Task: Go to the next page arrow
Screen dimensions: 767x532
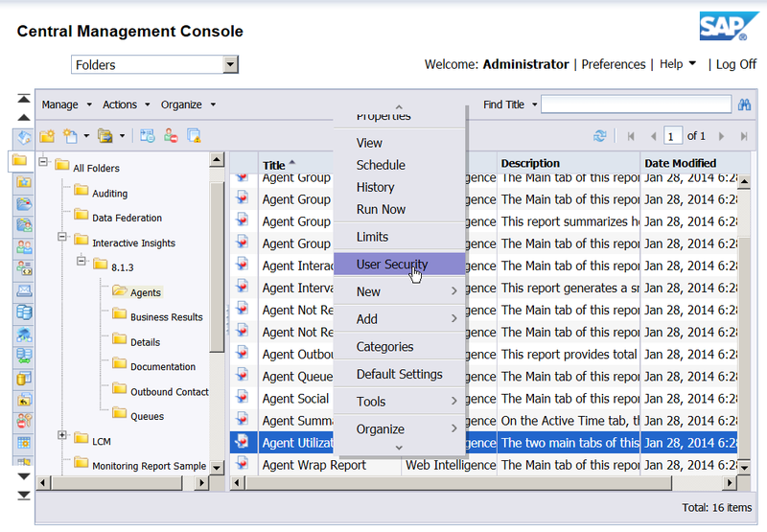Action: click(x=721, y=136)
